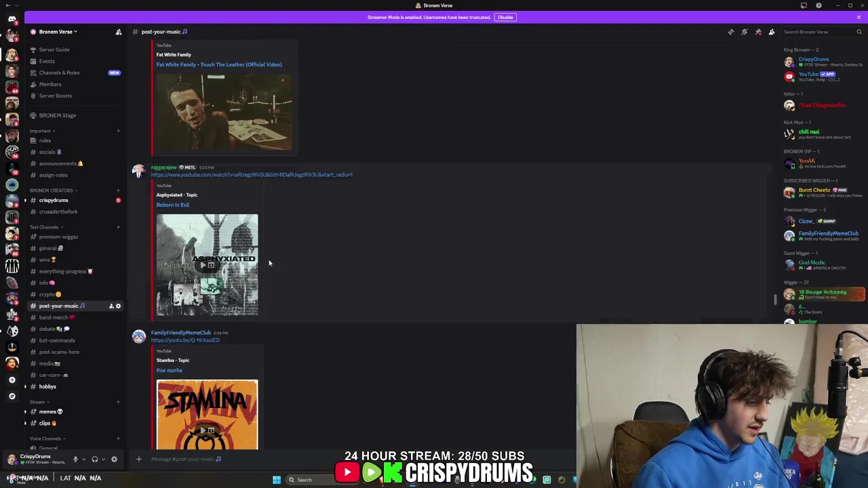This screenshot has width=868, height=488.
Task: Toggle headphone deafen in user panel
Action: 95,460
